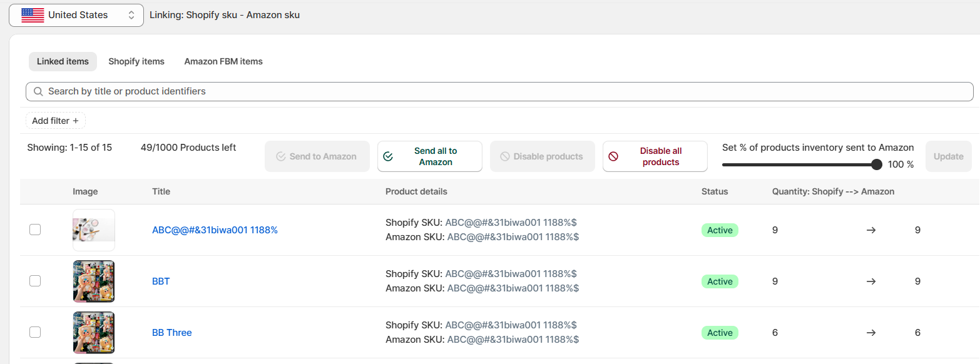Viewport: 980px width, 364px height.
Task: Click the Shopify SKU text in BBT row
Action: click(481, 273)
